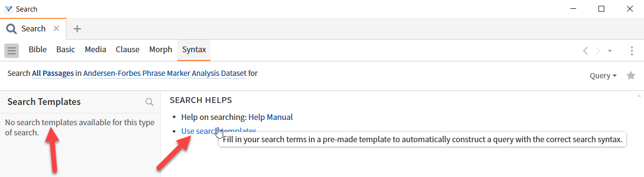Switch to the Morph search type
The height and width of the screenshot is (177, 644).
(161, 49)
